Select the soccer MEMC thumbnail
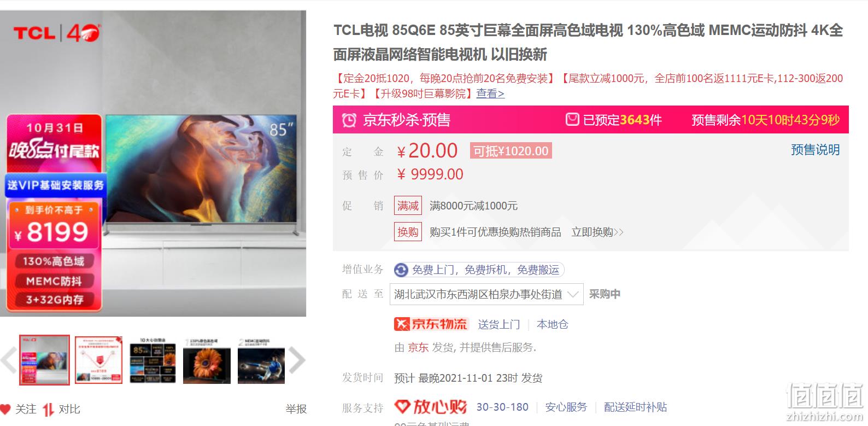The height and width of the screenshot is (426, 868). tap(261, 360)
